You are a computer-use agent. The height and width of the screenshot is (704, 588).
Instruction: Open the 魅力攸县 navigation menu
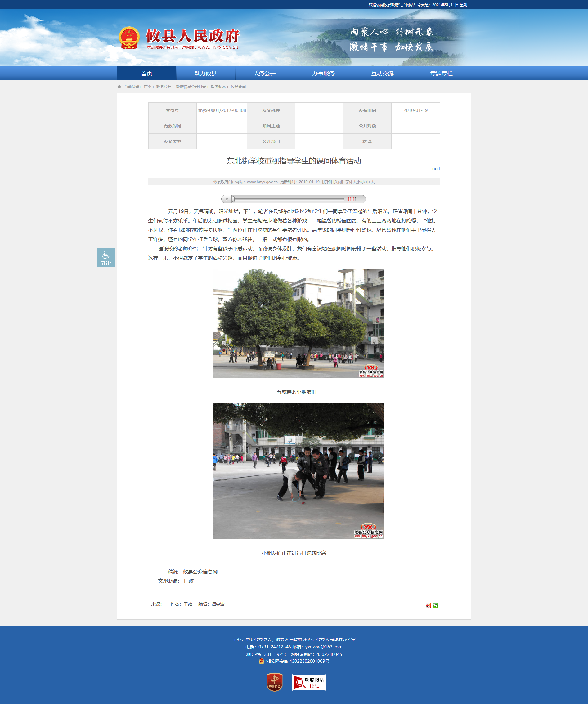click(205, 74)
